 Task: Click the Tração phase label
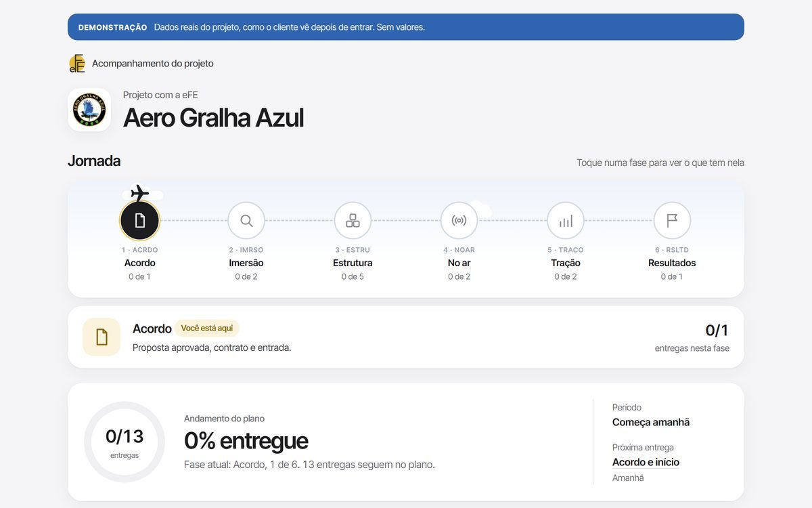coord(566,263)
